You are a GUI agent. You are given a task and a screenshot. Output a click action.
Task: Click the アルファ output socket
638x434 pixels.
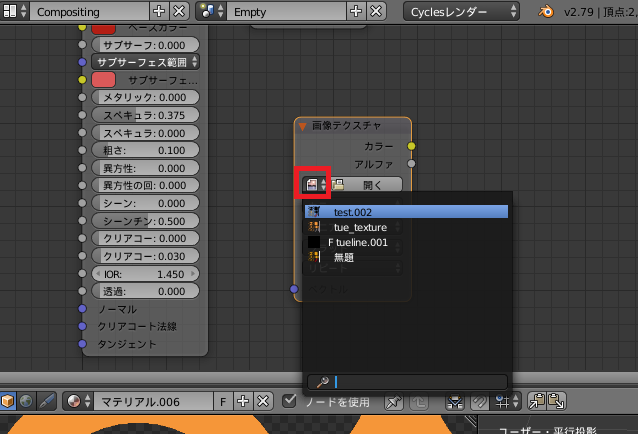pos(411,164)
